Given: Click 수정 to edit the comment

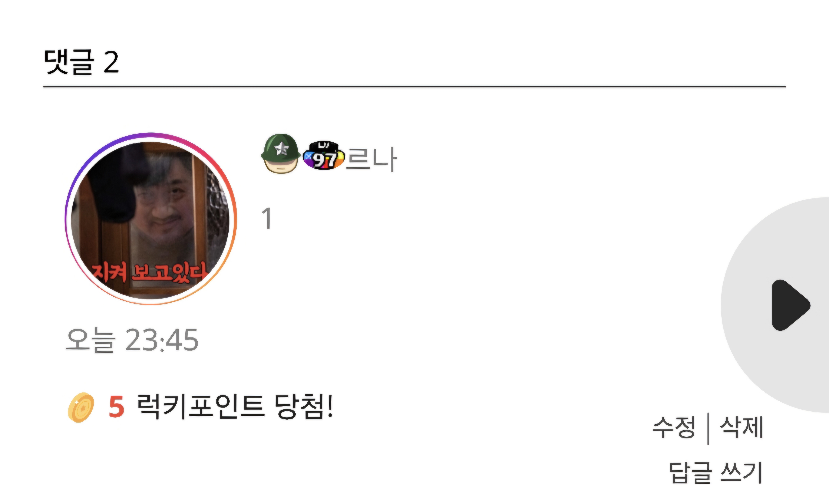Looking at the screenshot, I should pyautogui.click(x=674, y=428).
